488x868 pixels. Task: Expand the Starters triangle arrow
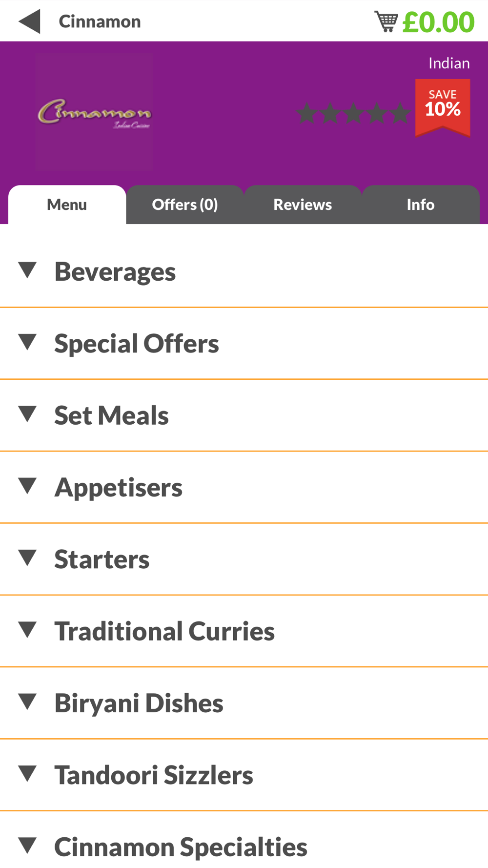[27, 558]
